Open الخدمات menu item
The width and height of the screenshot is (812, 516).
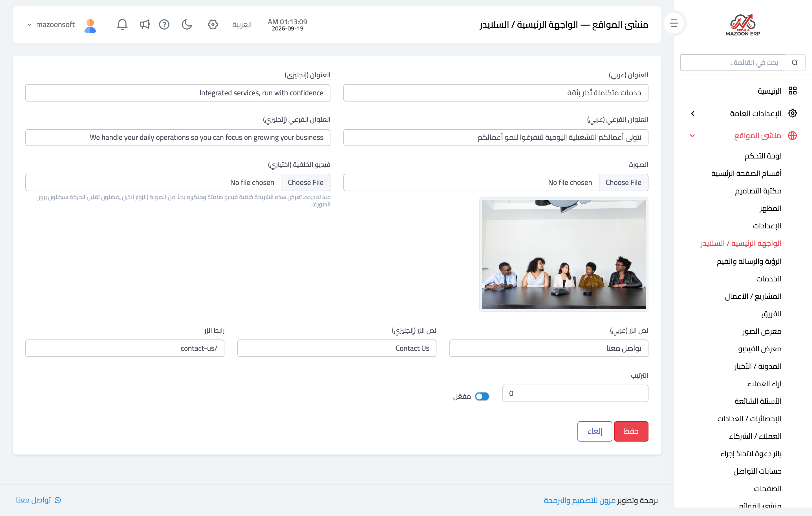tap(769, 279)
